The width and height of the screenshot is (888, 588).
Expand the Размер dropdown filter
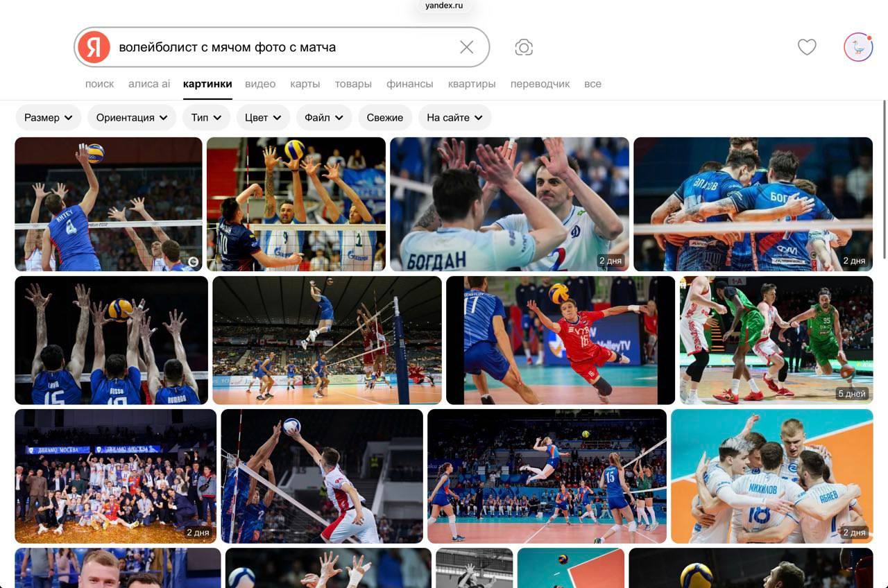49,118
